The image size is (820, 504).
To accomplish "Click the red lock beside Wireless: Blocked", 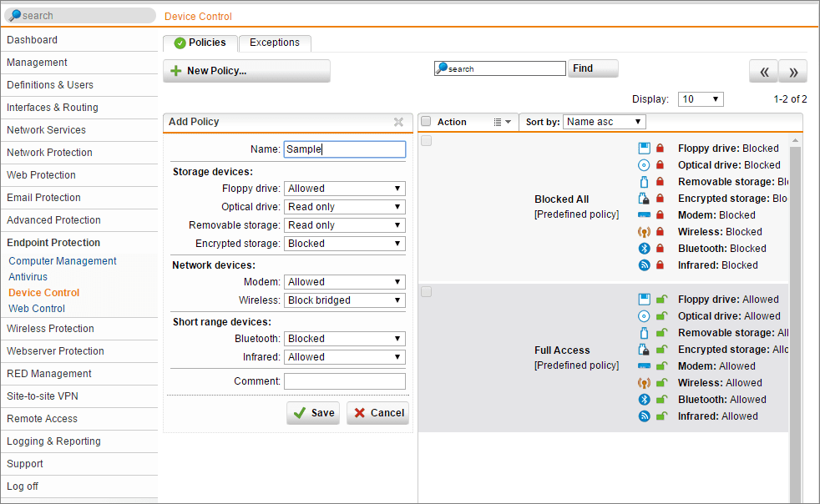I will coord(660,231).
